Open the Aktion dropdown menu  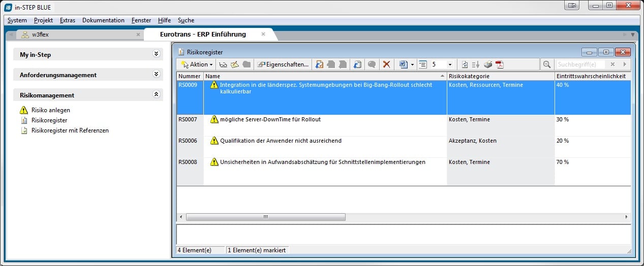click(x=197, y=64)
